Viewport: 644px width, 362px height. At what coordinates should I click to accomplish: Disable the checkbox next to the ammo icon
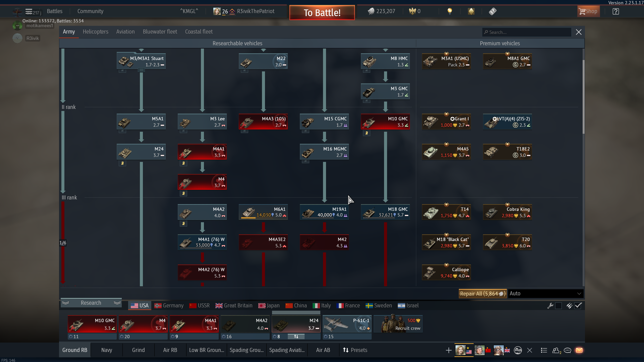[x=578, y=306]
